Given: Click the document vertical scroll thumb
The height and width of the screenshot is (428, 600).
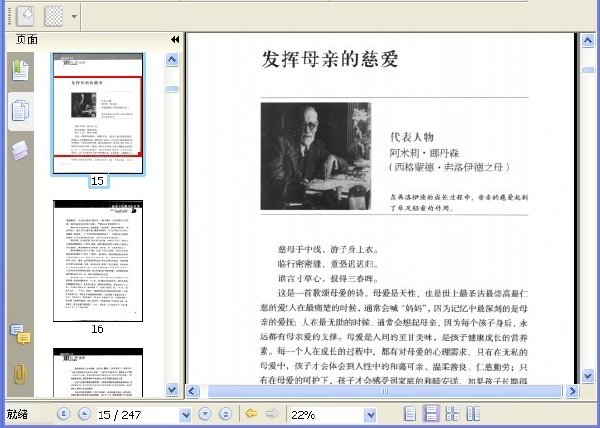Looking at the screenshot, I should [588, 70].
